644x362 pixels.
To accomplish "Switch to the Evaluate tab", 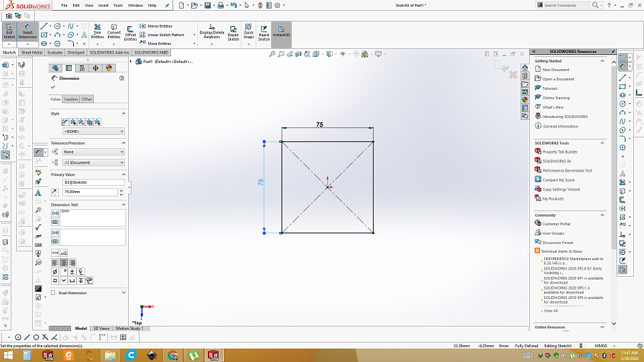I will tap(54, 52).
